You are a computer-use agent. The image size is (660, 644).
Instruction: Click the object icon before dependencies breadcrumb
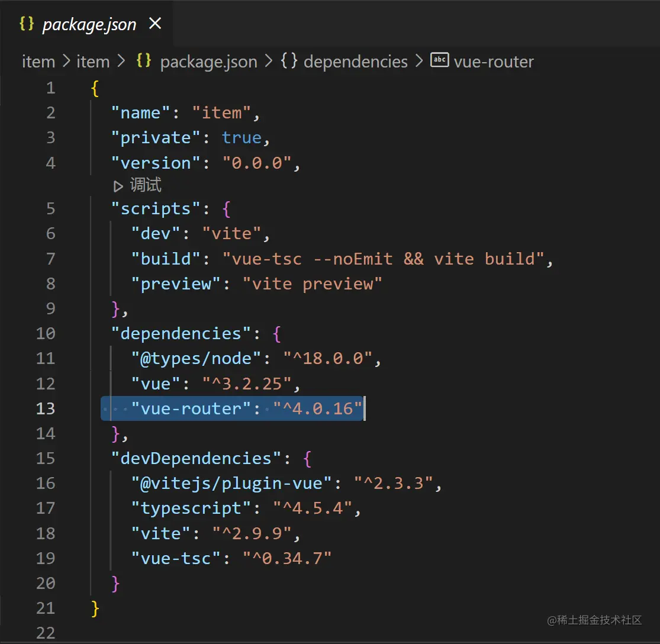click(289, 61)
